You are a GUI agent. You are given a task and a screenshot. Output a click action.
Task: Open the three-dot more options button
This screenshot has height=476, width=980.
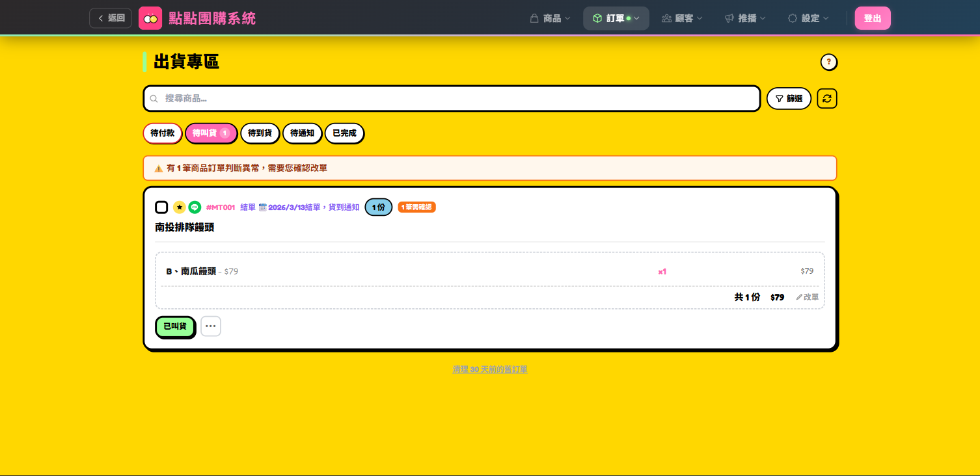click(x=210, y=326)
